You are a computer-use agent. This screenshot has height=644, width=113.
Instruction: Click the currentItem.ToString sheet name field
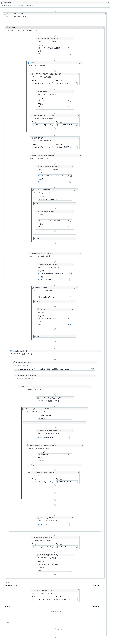(50, 437)
